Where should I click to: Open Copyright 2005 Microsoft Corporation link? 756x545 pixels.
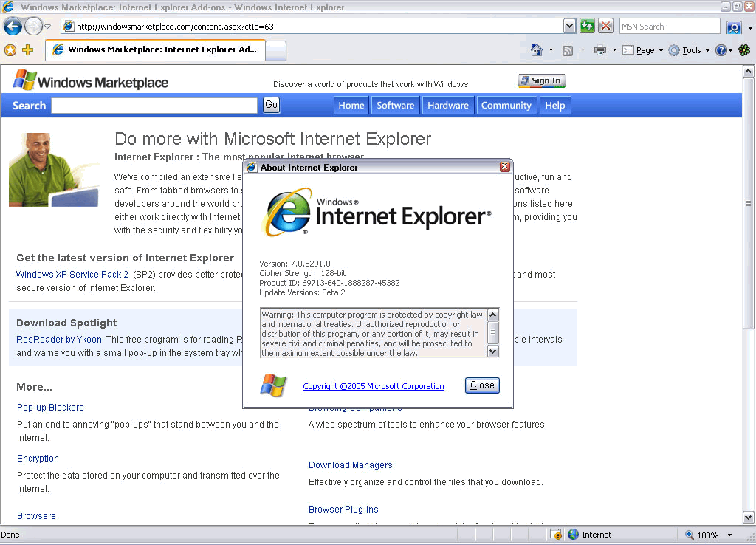[x=373, y=386]
